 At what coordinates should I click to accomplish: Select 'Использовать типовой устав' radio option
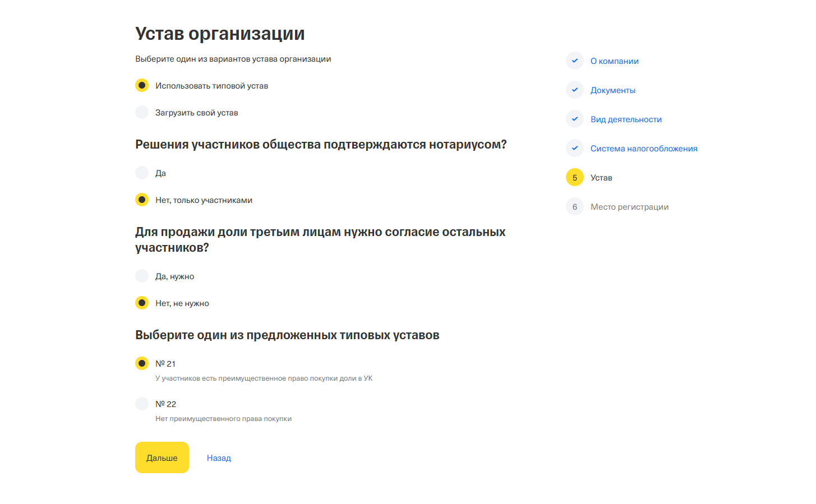click(x=142, y=85)
